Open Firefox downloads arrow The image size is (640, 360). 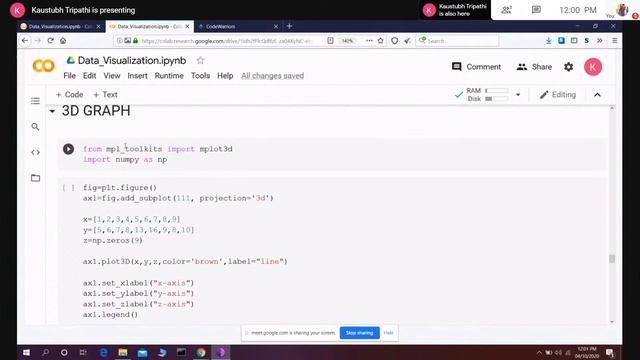(549, 41)
